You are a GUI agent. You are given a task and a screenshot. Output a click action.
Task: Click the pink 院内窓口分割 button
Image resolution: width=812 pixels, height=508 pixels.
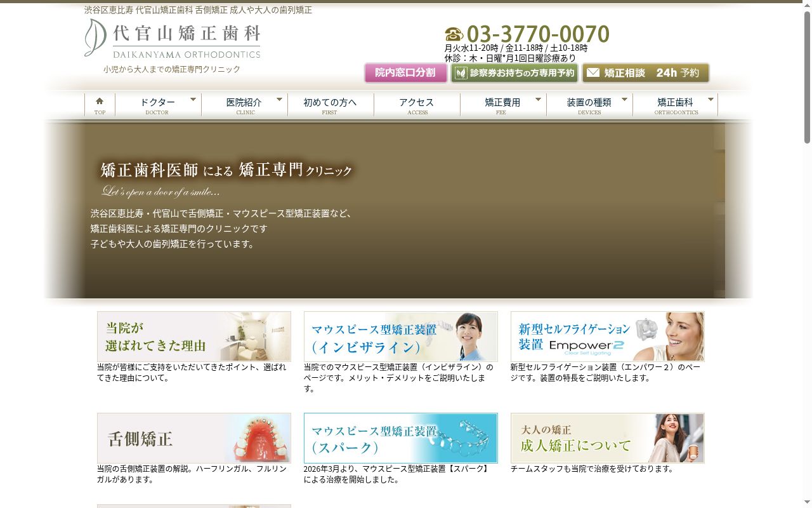tap(405, 73)
